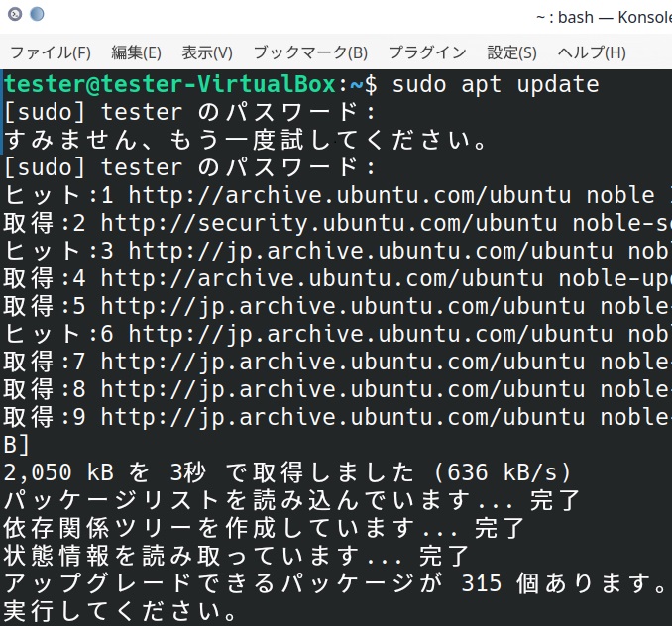Click the 'B]' line fragment
This screenshot has height=626, width=672.
tap(16, 445)
